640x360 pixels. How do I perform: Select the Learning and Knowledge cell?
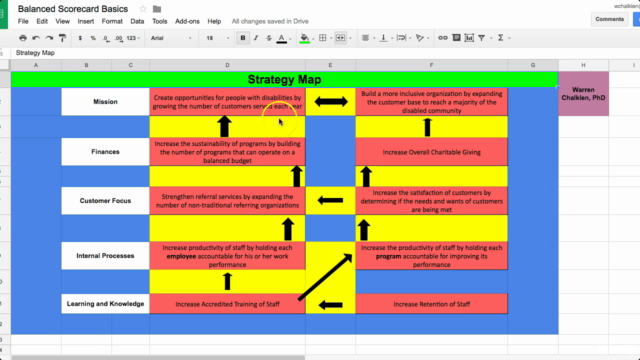[x=105, y=304]
